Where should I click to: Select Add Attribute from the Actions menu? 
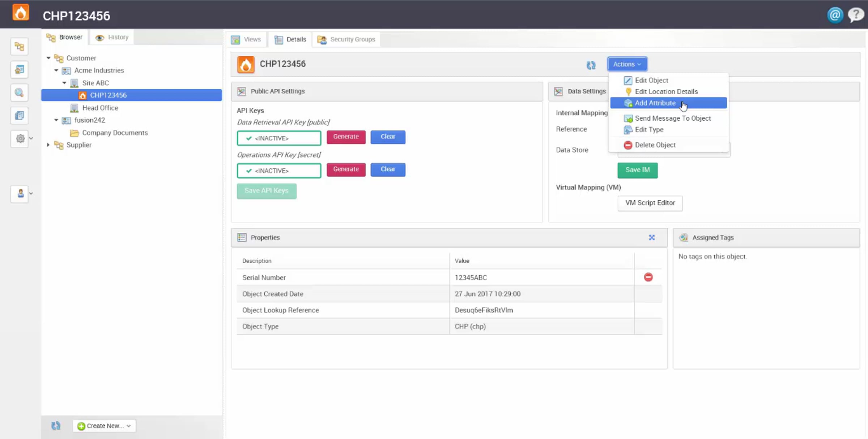[655, 103]
